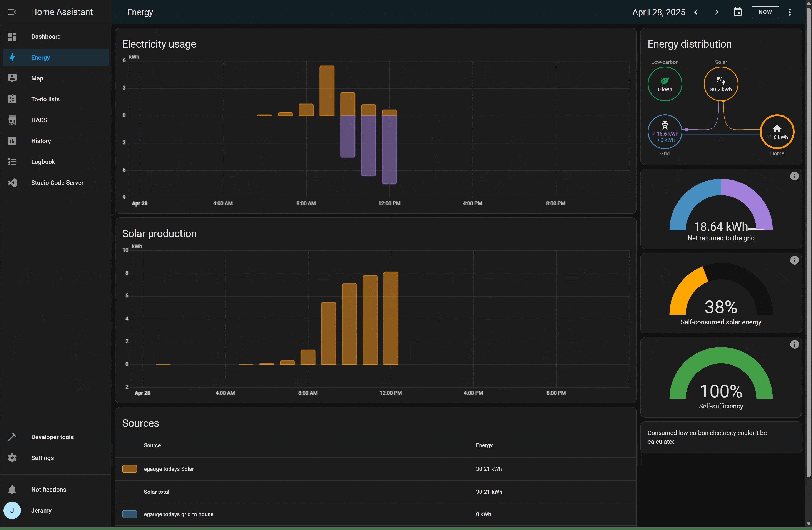Select the Logbook menu item
The height and width of the screenshot is (530, 812).
point(43,162)
